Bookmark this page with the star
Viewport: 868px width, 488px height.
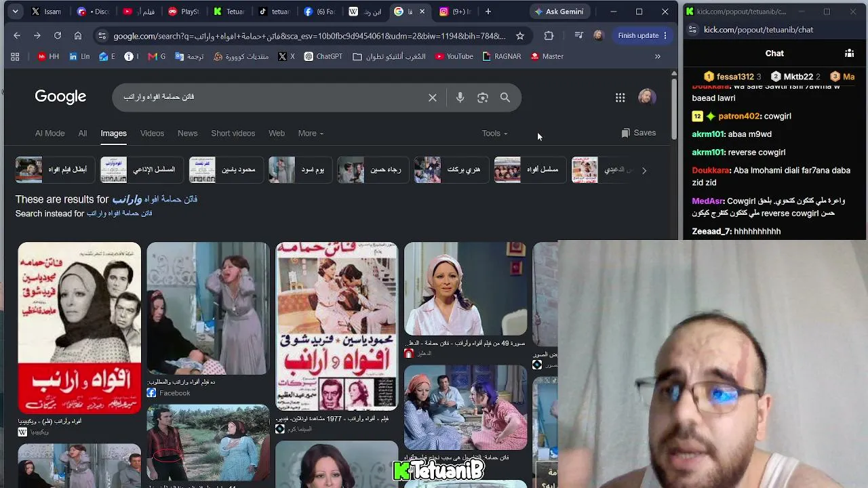pos(520,36)
